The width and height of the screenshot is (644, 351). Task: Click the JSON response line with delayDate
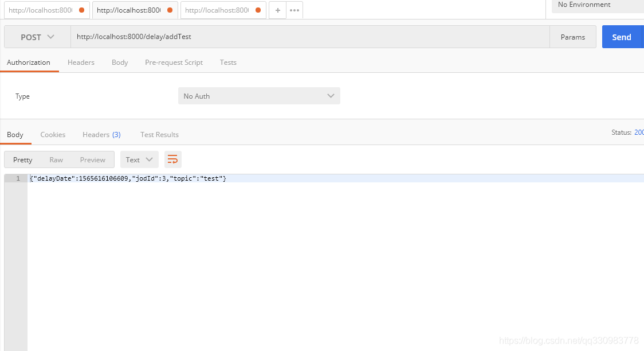coord(128,178)
